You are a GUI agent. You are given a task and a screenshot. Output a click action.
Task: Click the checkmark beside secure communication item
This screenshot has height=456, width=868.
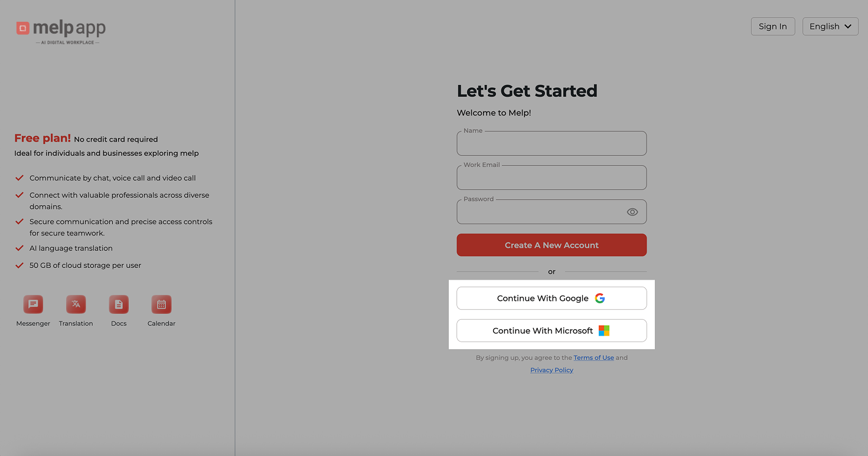[19, 221]
